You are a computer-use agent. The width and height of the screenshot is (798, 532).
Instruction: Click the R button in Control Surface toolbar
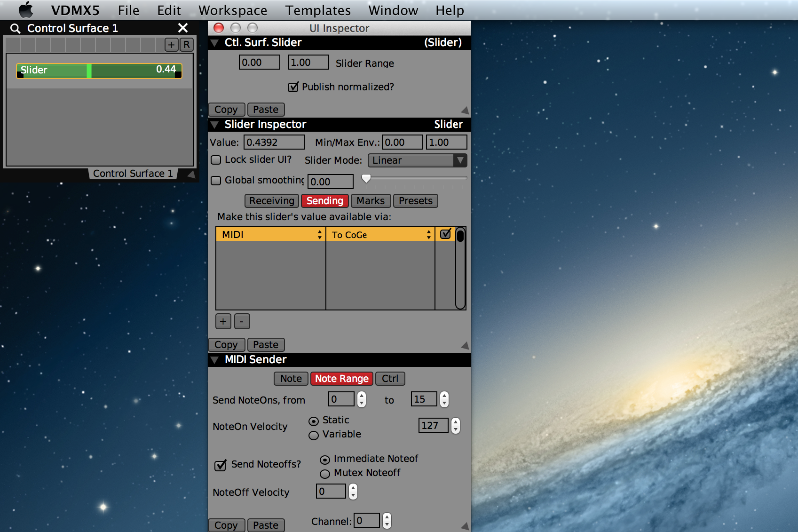click(187, 45)
